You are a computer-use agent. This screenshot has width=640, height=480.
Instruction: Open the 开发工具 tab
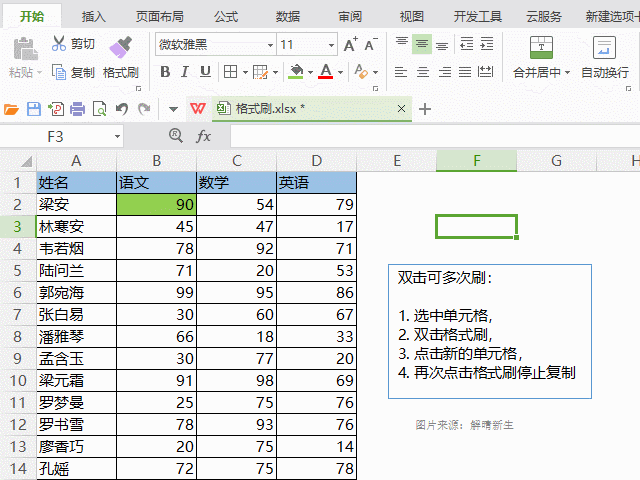[x=478, y=16]
